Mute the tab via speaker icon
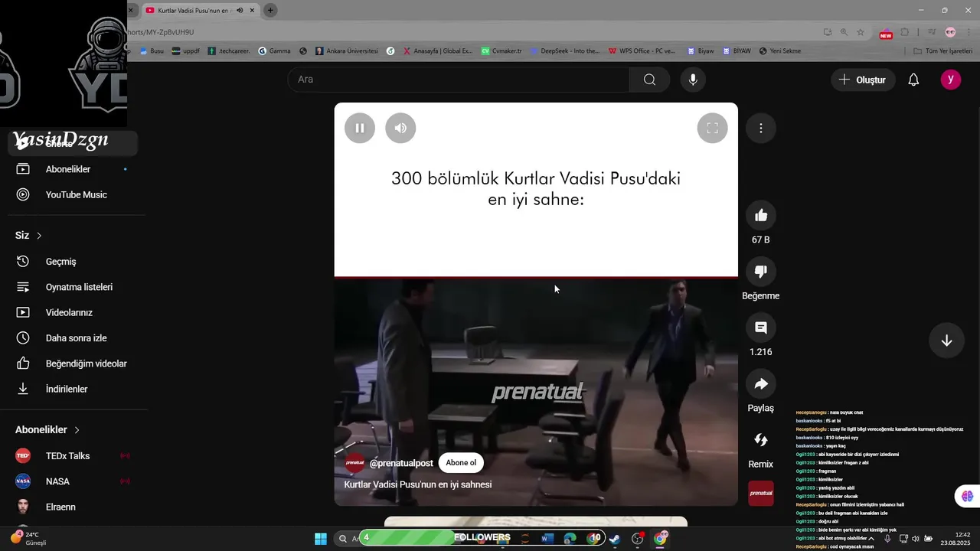 pos(240,10)
